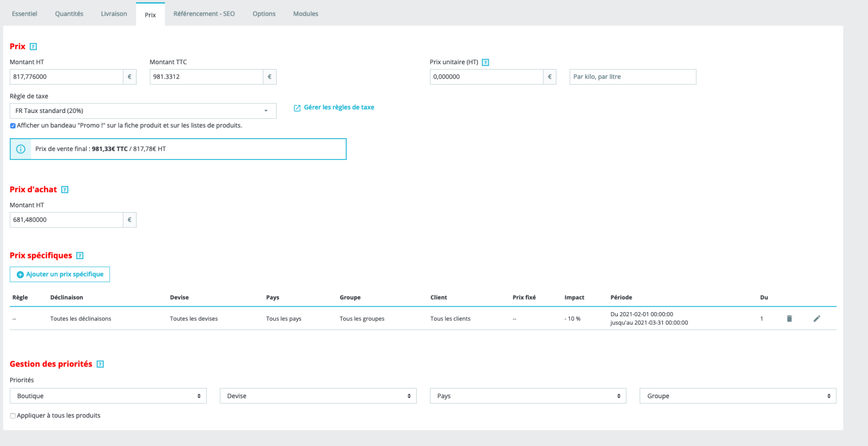Open the Boutique priority dropdown
This screenshot has height=446, width=868.
click(x=108, y=396)
